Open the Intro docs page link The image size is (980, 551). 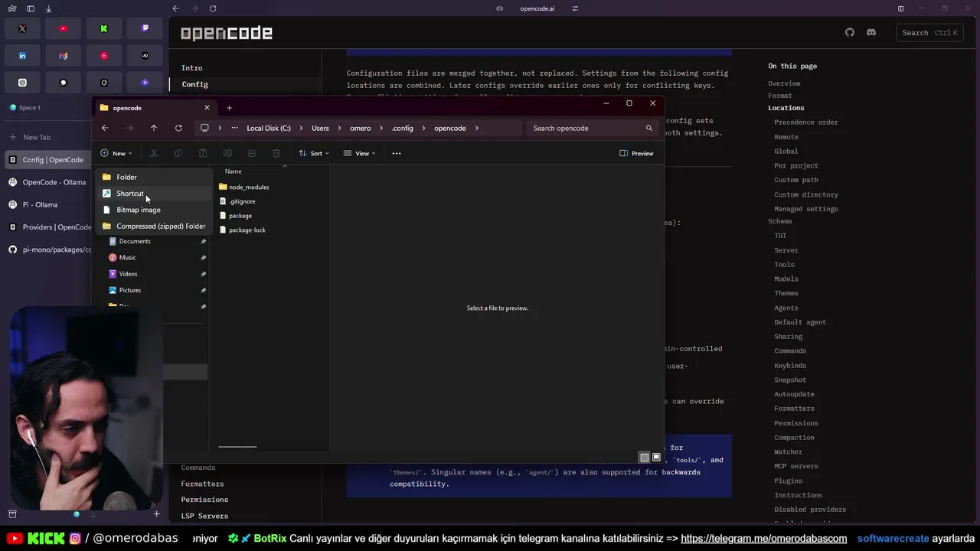(191, 68)
